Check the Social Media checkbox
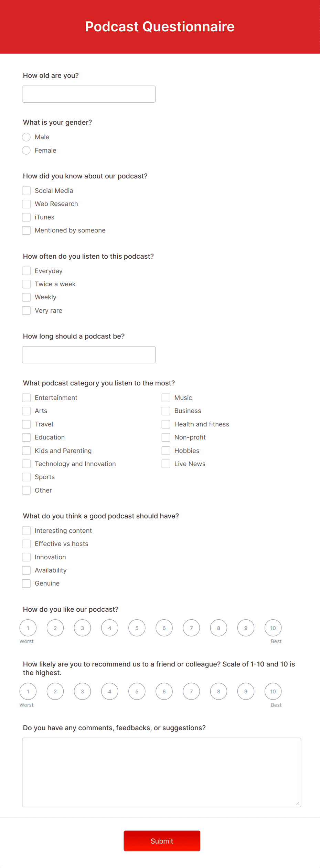320x868 pixels. point(26,190)
